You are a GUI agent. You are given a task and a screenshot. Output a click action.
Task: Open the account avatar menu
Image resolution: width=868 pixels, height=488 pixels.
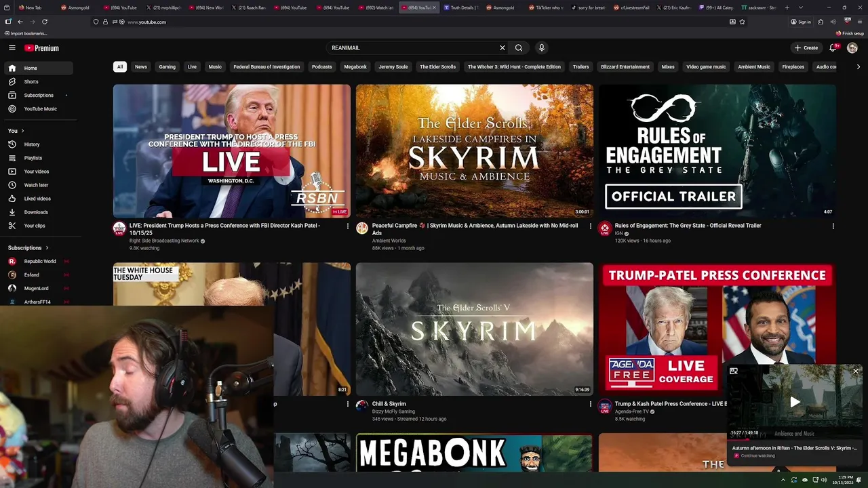pos(852,48)
